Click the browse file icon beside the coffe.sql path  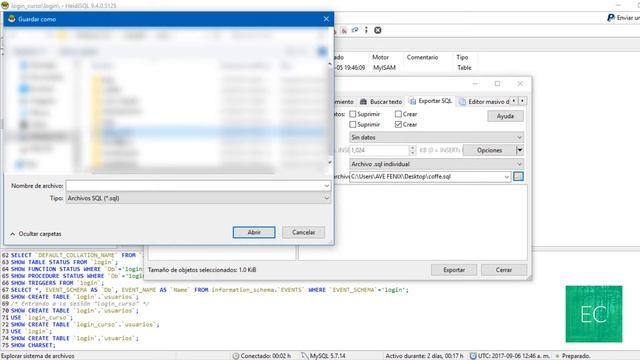(518, 176)
